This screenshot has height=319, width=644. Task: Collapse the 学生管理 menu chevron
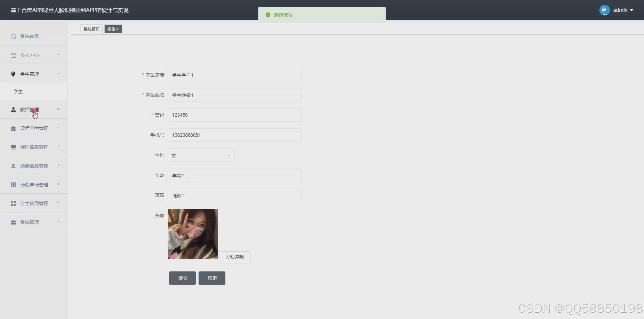tap(58, 74)
